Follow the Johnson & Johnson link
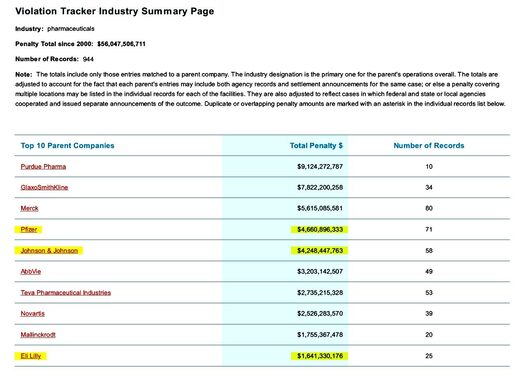This screenshot has width=520, height=373. (49, 250)
